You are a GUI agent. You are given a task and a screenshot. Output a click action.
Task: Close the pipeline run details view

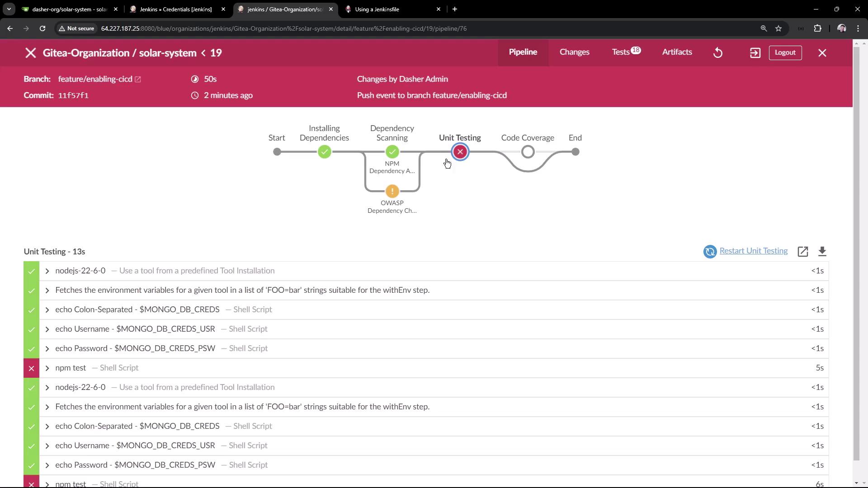click(x=822, y=53)
